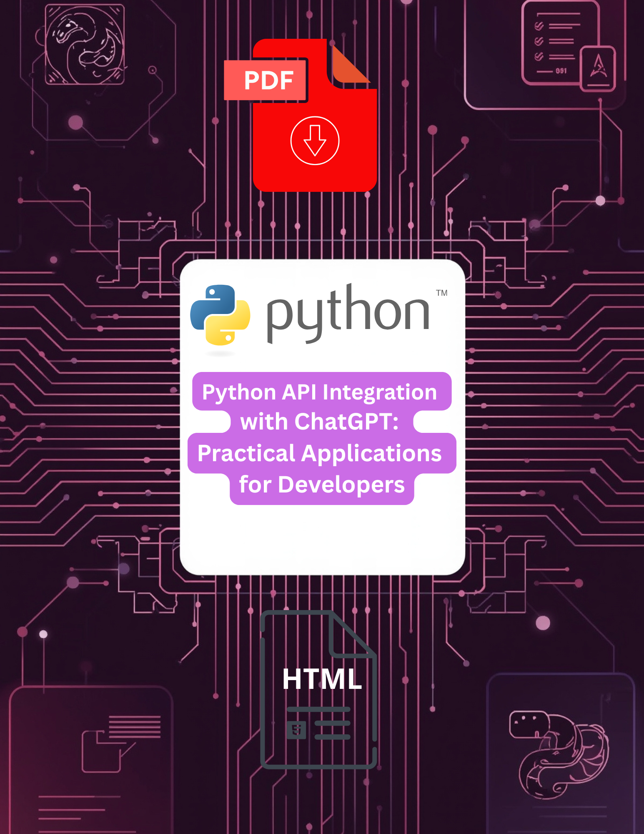The image size is (644, 834).
Task: Click the small 'A' document badge icon
Action: click(x=598, y=68)
